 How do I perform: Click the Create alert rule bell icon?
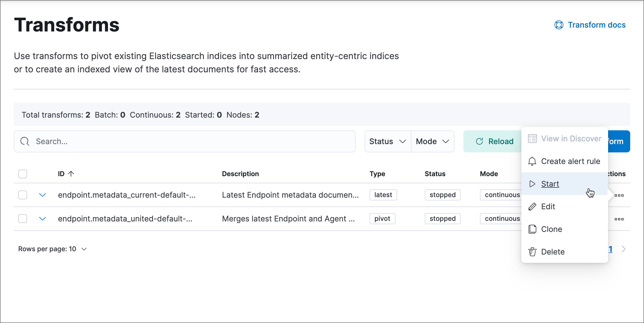pyautogui.click(x=532, y=161)
